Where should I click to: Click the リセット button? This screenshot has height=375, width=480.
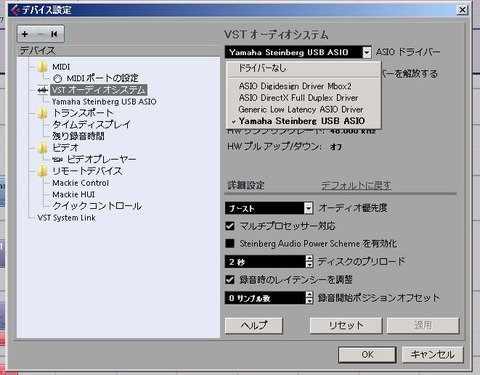[346, 325]
